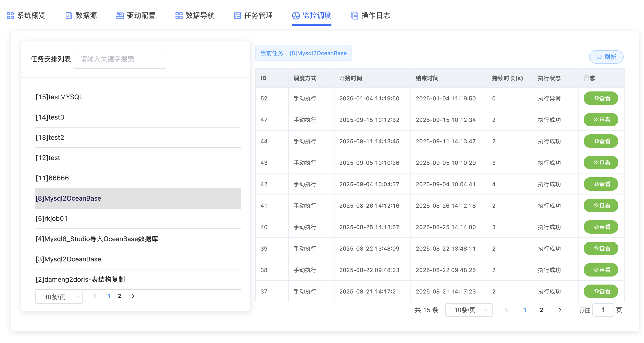Click the 驱动配置 drive icon
Screen dimensions: 644x343
coord(120,16)
